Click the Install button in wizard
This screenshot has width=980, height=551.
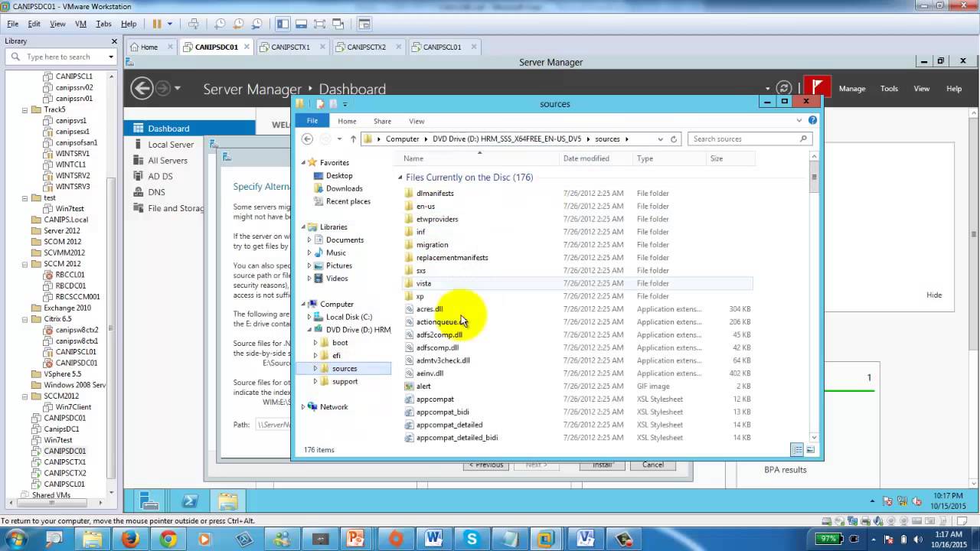[x=603, y=465]
